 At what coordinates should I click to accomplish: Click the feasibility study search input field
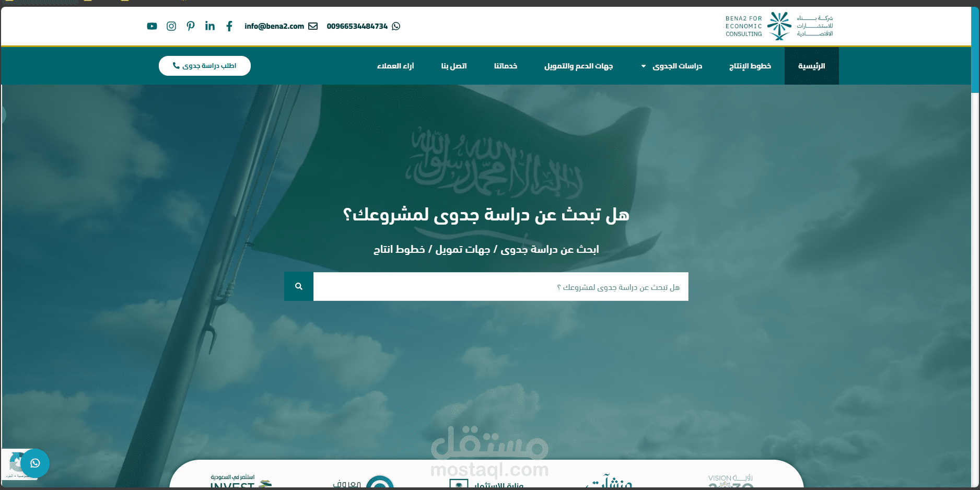(x=501, y=286)
